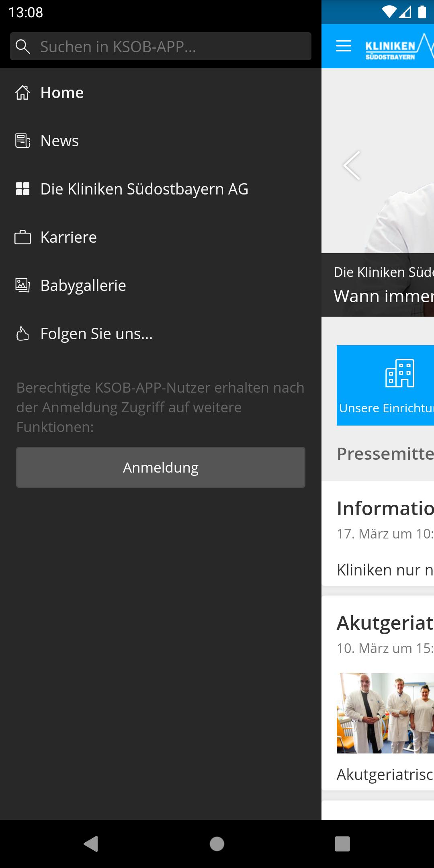The width and height of the screenshot is (434, 868).
Task: Tap the Wi-Fi status bar icon
Action: coord(389,12)
